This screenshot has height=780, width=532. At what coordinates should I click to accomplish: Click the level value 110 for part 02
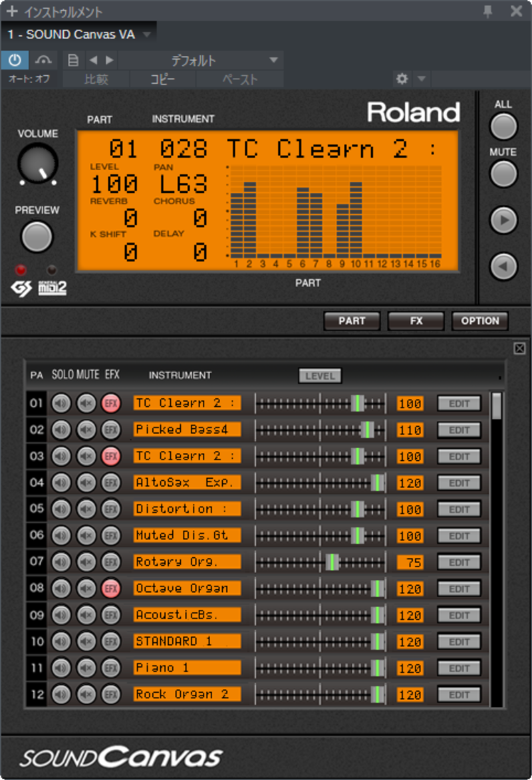[x=410, y=430]
